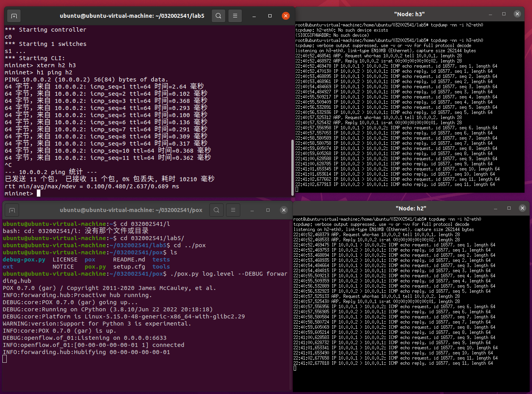This screenshot has width=532, height=394.
Task: Open a new tab in the pox terminal
Action: 12,210
